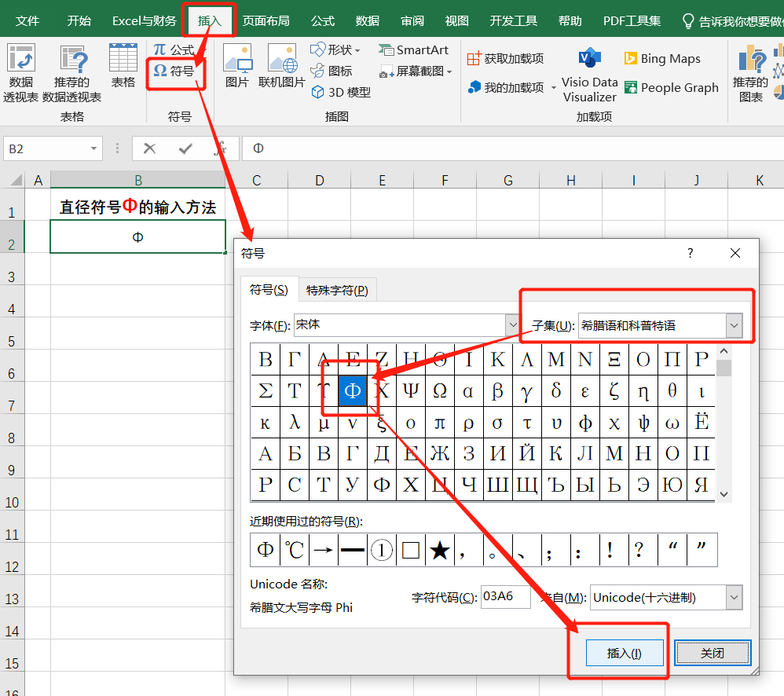This screenshot has height=696, width=784.
Task: Click the Close (关闭) button in dialog
Action: (713, 653)
